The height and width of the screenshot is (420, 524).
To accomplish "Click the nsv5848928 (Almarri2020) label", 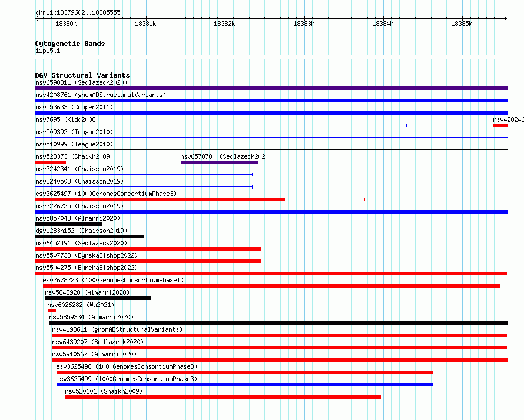I will click(x=87, y=292).
